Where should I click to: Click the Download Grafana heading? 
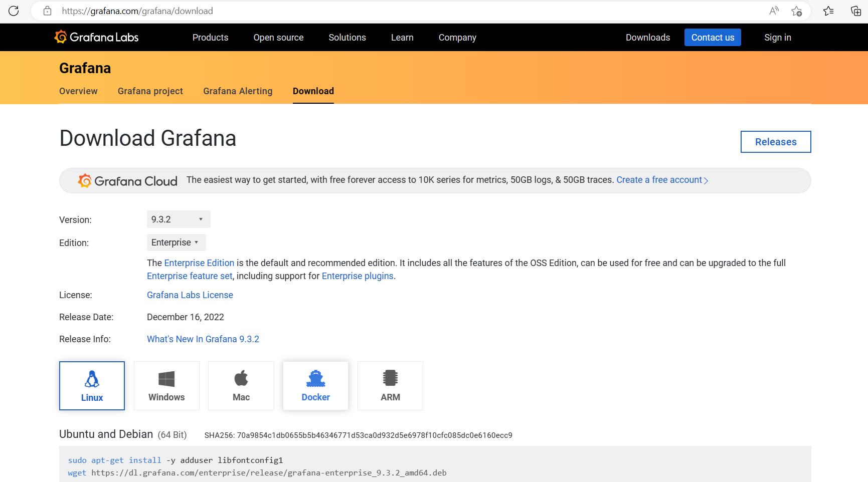147,138
